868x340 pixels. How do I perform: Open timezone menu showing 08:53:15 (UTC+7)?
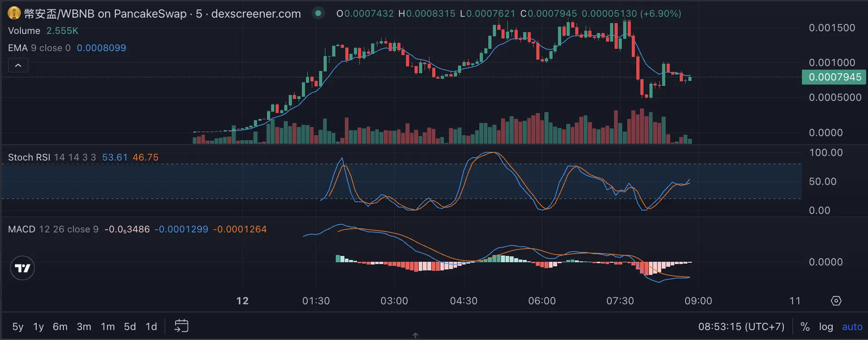(x=741, y=326)
